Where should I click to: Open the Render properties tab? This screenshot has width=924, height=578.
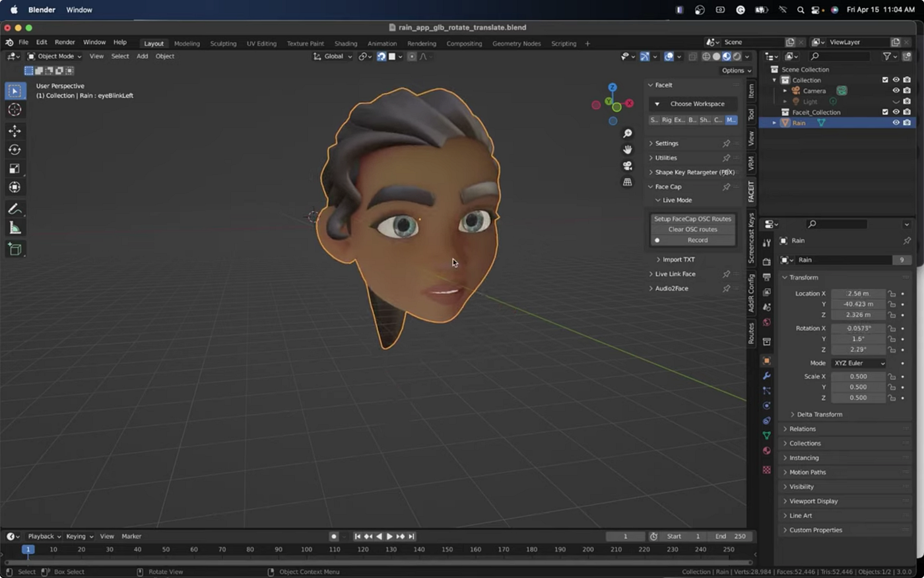pos(766,262)
